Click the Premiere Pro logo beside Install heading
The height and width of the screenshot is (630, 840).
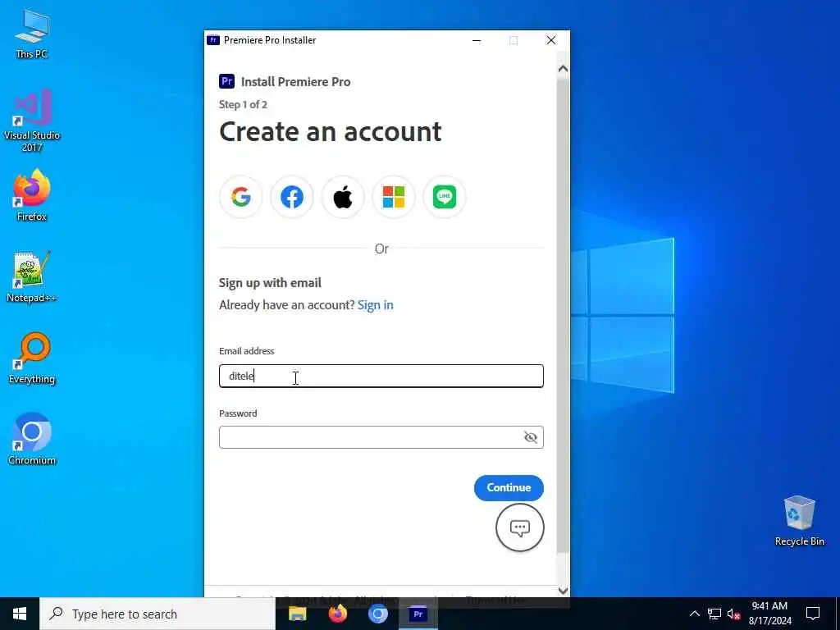pyautogui.click(x=227, y=81)
